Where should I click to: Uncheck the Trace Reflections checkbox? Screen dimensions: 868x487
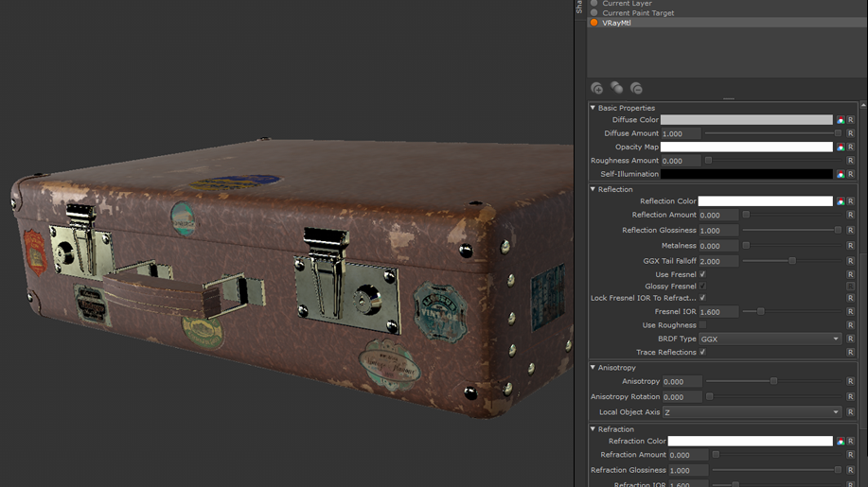(x=702, y=352)
